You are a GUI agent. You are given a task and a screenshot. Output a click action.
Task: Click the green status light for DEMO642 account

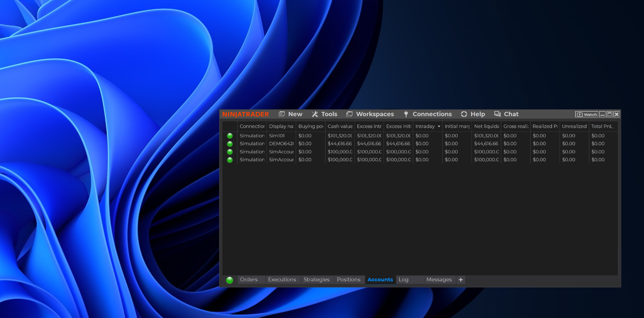pyautogui.click(x=230, y=144)
